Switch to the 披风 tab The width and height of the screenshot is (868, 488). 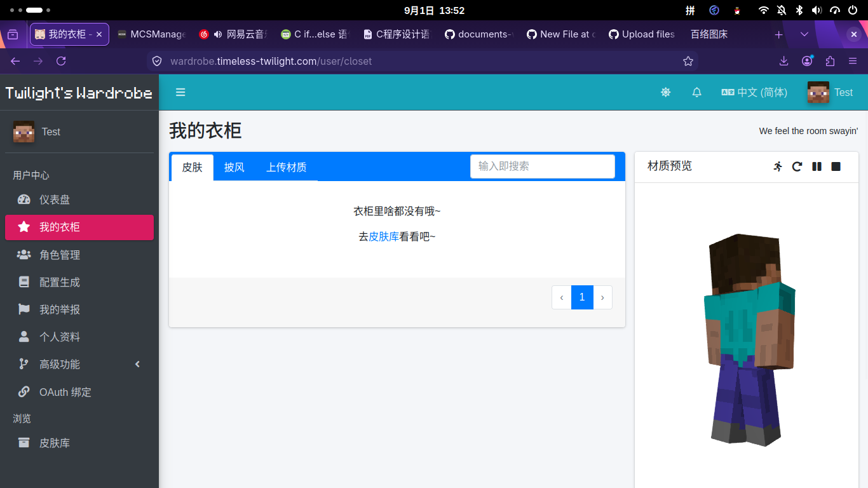pos(234,167)
